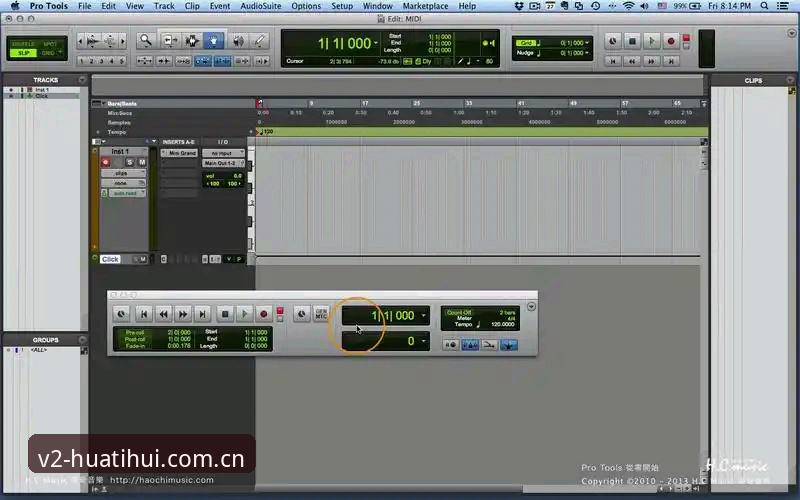Open Nudge value dropdown

coord(587,53)
